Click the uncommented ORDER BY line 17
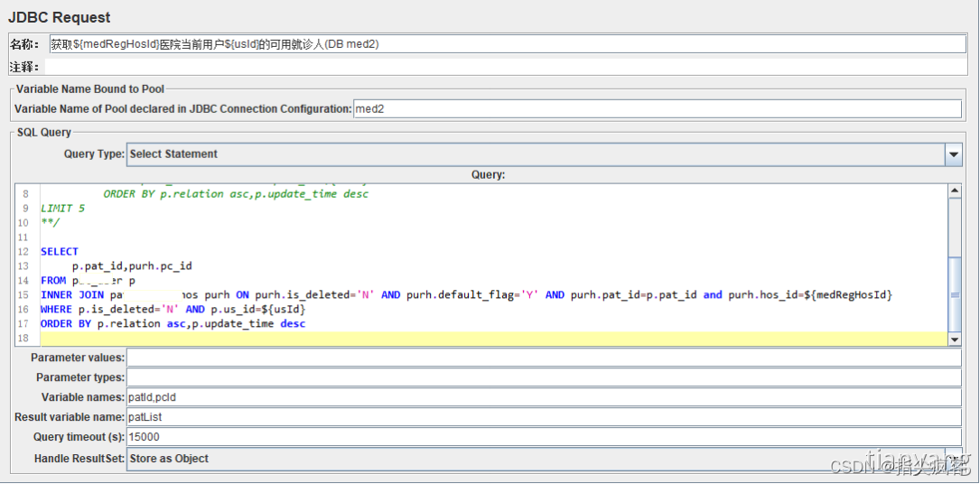Screen dimensions: 980x484 [173, 323]
